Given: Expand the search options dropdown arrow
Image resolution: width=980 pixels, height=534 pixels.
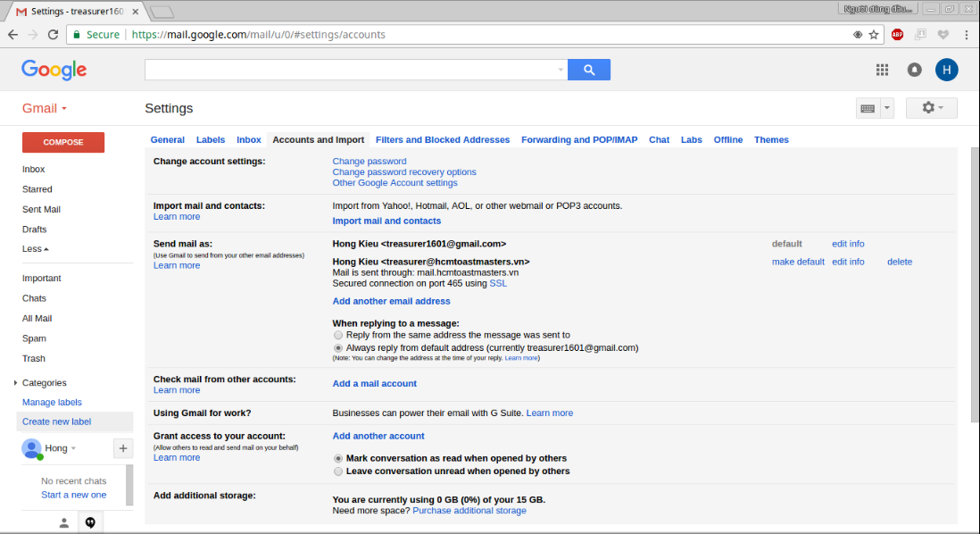Looking at the screenshot, I should [x=561, y=70].
